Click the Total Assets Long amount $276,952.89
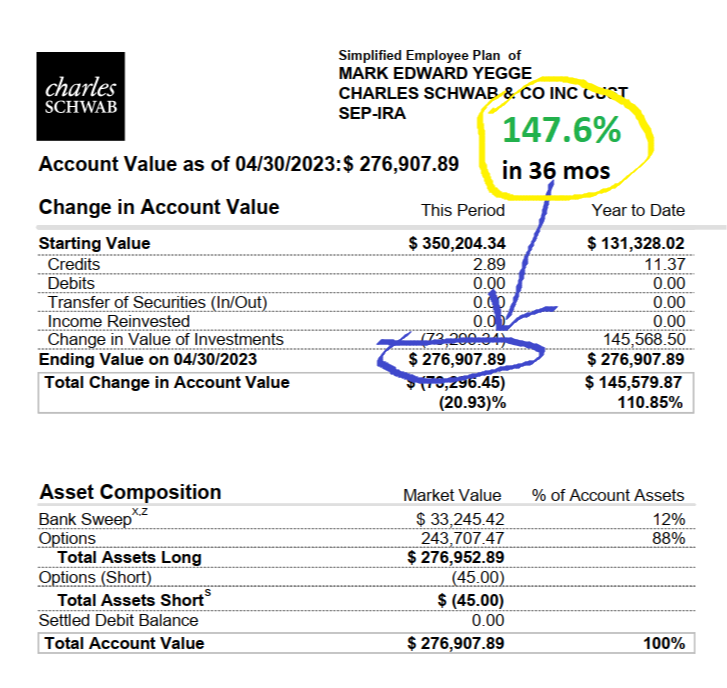The height and width of the screenshot is (688, 727). [457, 557]
